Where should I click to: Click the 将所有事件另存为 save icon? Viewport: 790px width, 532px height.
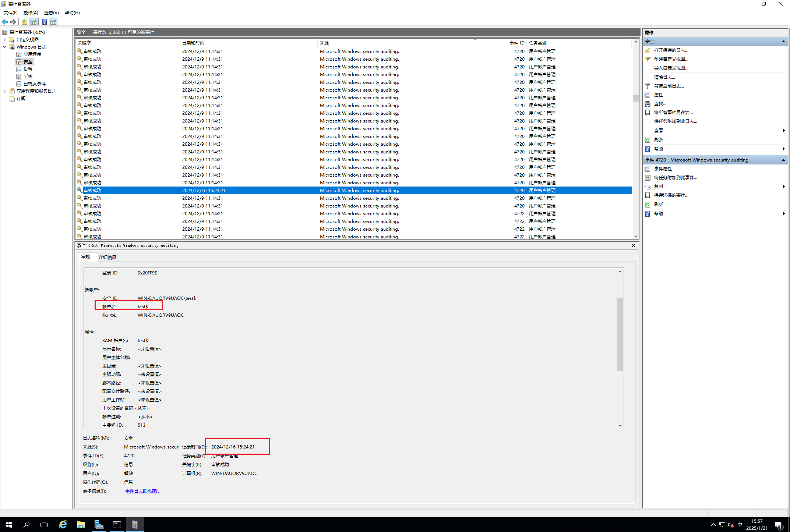point(648,113)
